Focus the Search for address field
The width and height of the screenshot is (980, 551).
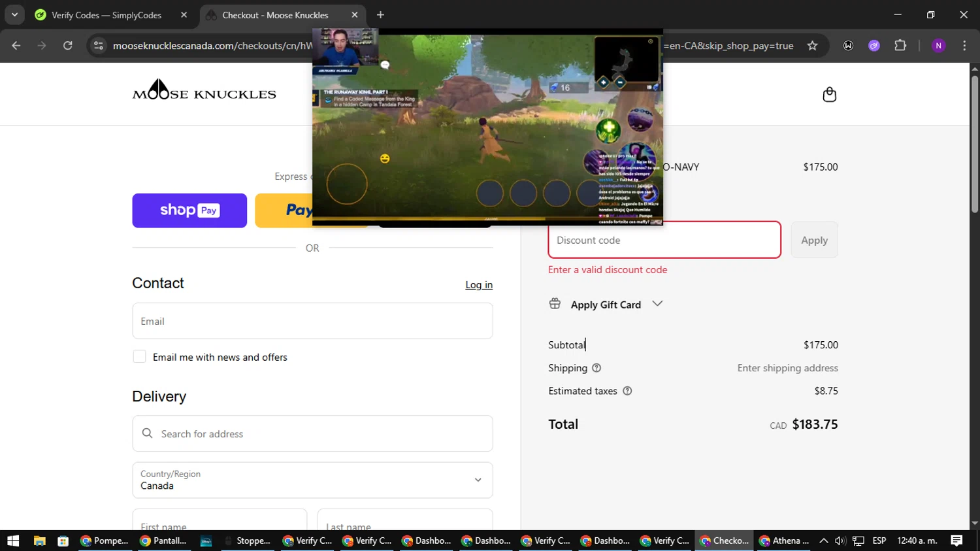click(312, 433)
